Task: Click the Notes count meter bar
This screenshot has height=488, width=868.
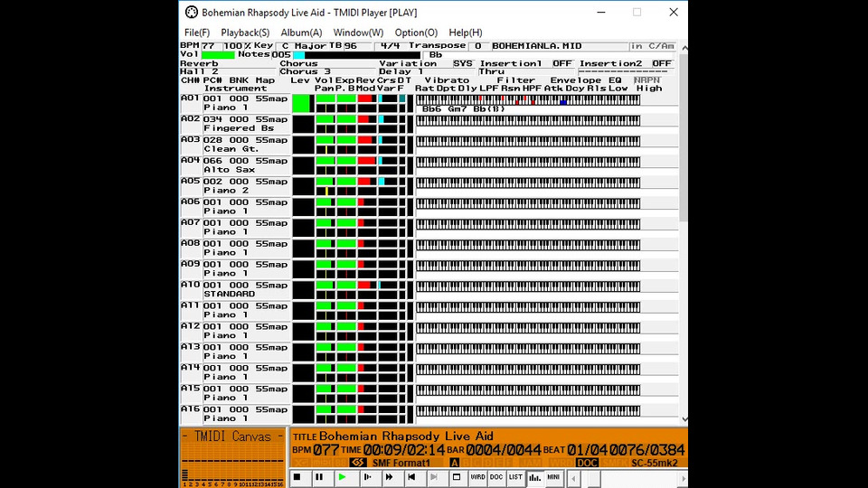Action: [357, 55]
